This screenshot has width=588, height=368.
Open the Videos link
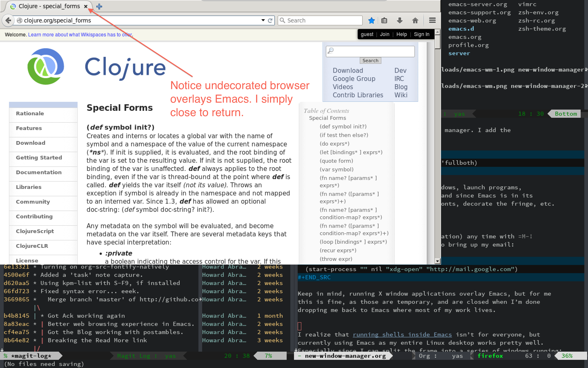point(343,87)
